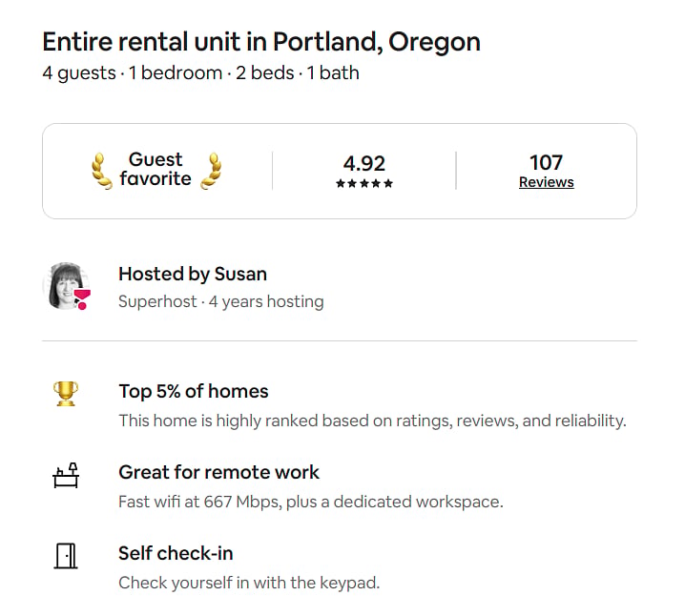Screen dimensions: 685x616
Task: Click the desk workspace icon
Action: 66,475
